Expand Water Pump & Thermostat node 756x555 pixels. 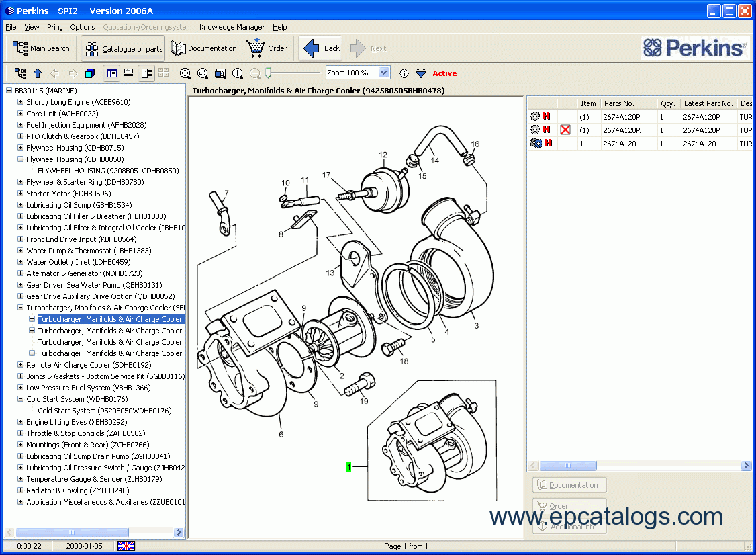pyautogui.click(x=20, y=250)
